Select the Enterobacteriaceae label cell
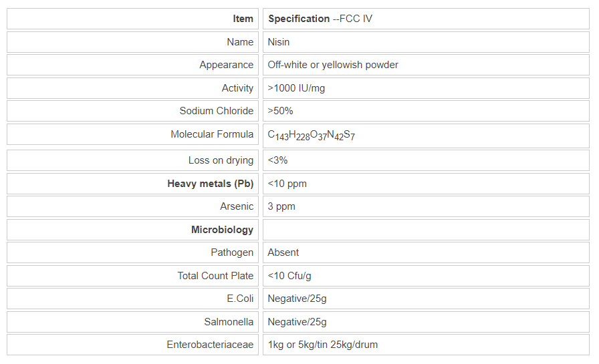 pos(210,345)
